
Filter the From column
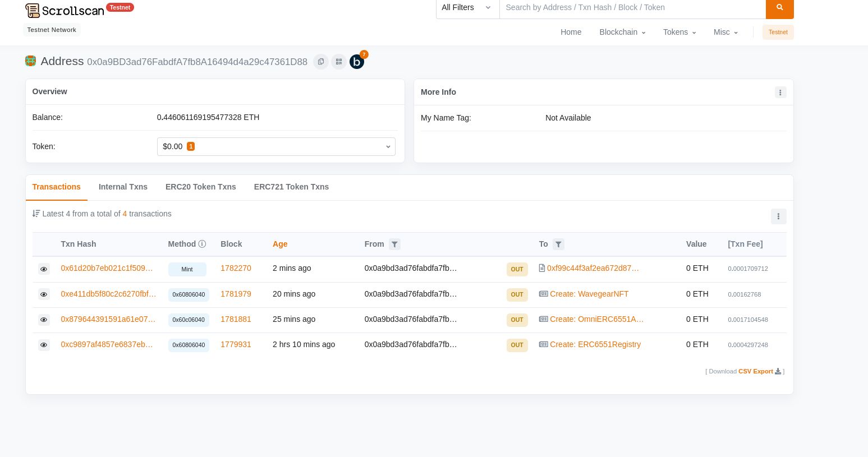(394, 244)
